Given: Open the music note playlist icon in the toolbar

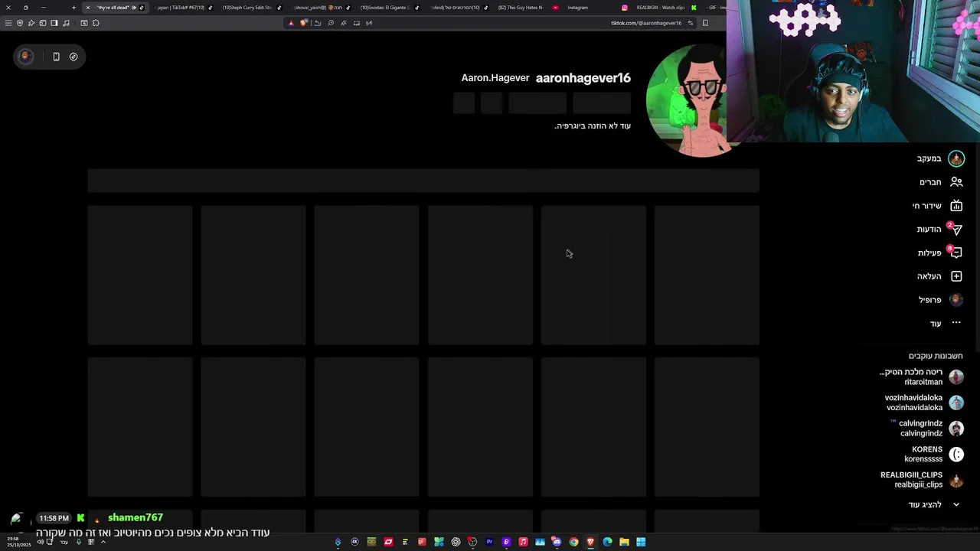Looking at the screenshot, I should click(66, 23).
